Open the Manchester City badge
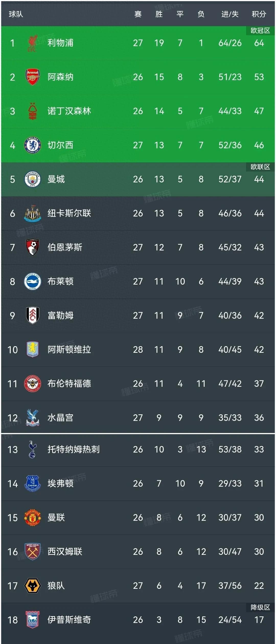 click(x=32, y=179)
